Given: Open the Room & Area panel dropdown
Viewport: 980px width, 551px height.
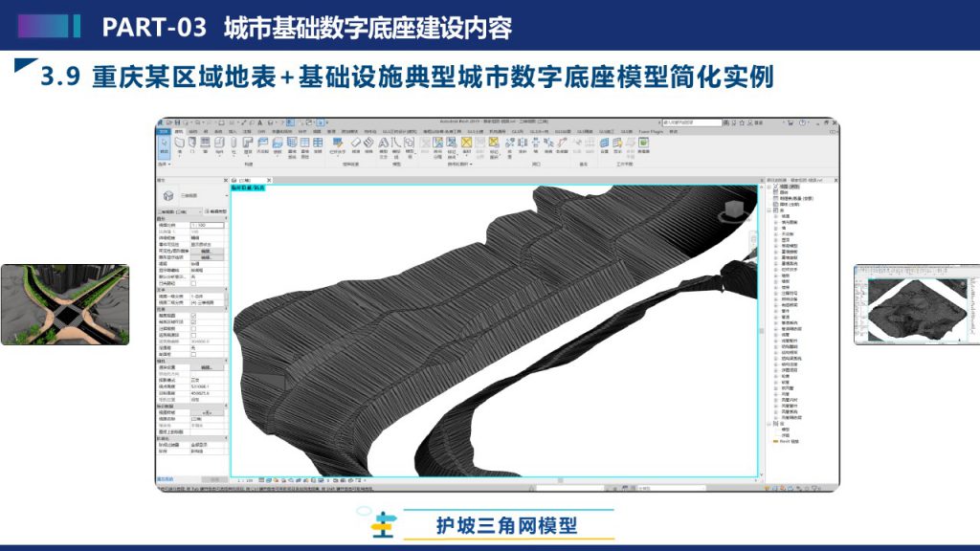Looking at the screenshot, I should click(x=460, y=165).
